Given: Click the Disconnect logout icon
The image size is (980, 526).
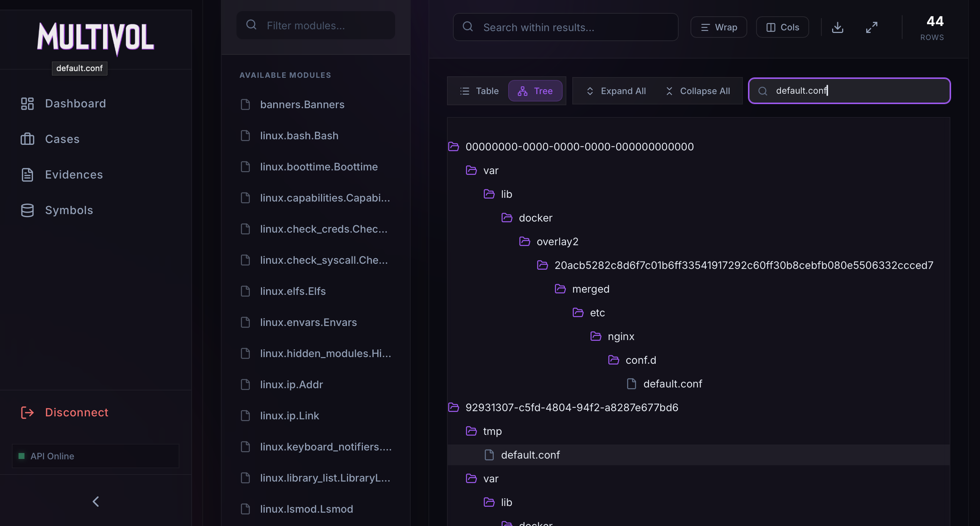Looking at the screenshot, I should click(x=27, y=412).
